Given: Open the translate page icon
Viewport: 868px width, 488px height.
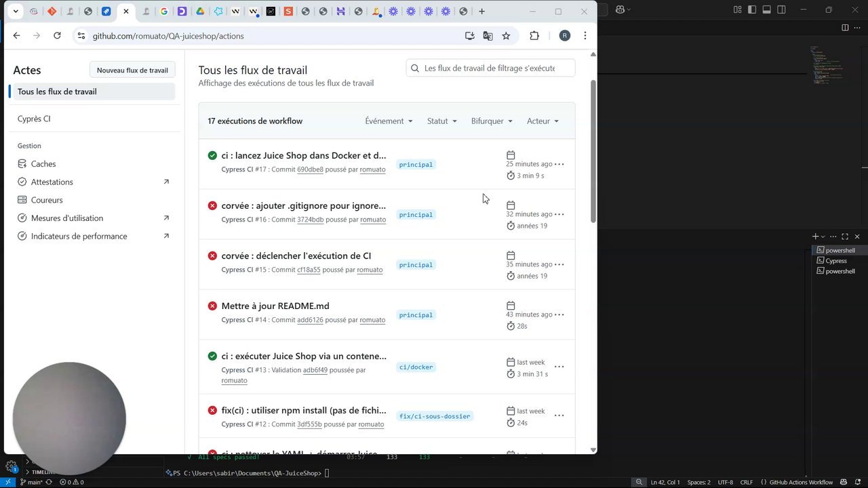Looking at the screenshot, I should (488, 36).
